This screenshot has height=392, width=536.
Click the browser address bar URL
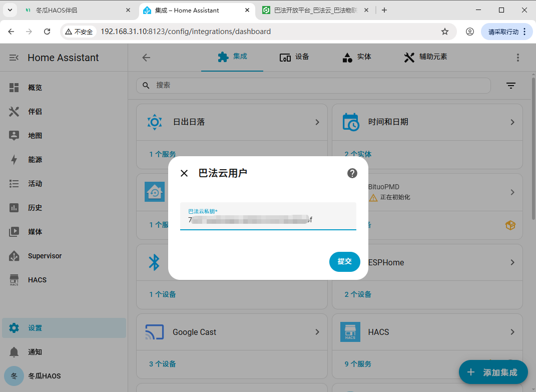[x=186, y=32]
